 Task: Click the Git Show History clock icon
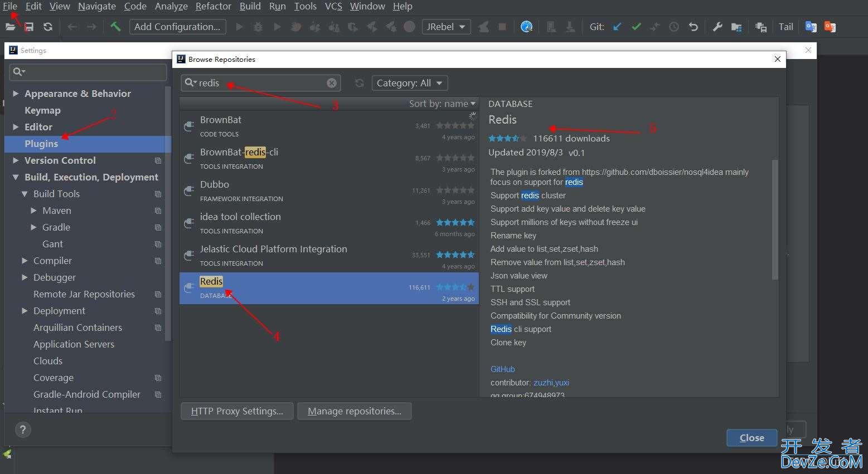point(674,27)
